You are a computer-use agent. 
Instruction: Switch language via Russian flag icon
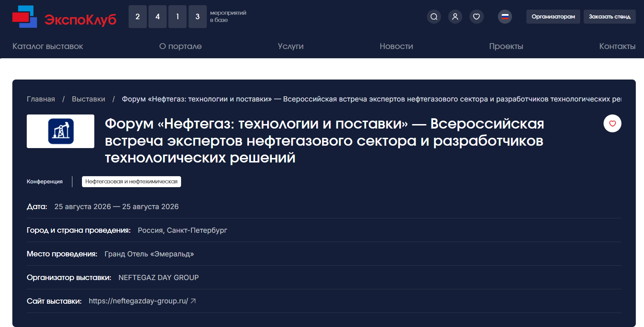click(x=505, y=16)
